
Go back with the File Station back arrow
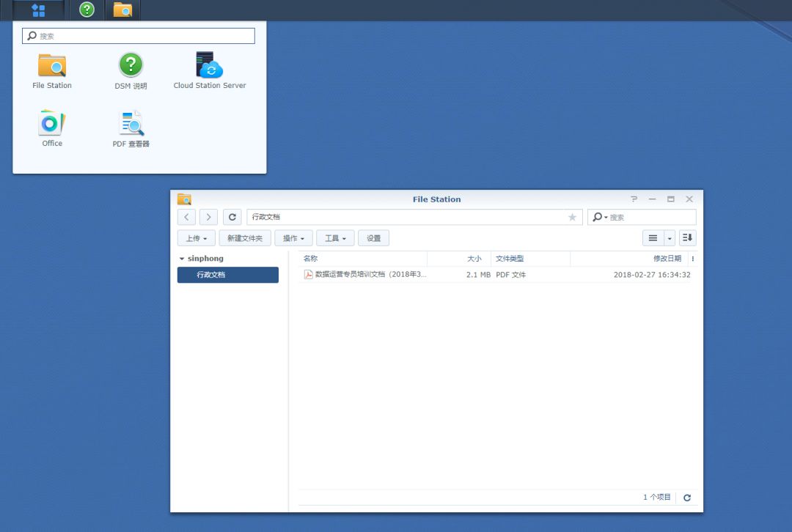point(186,217)
